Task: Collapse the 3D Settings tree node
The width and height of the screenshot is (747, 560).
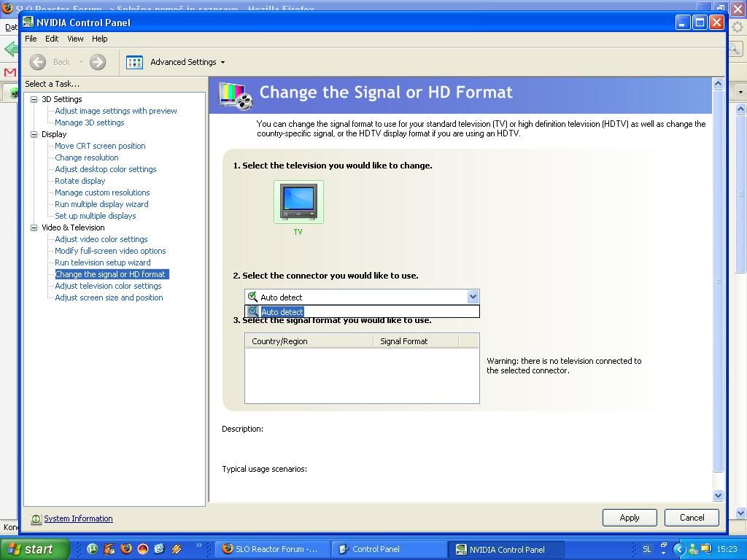Action: point(34,99)
